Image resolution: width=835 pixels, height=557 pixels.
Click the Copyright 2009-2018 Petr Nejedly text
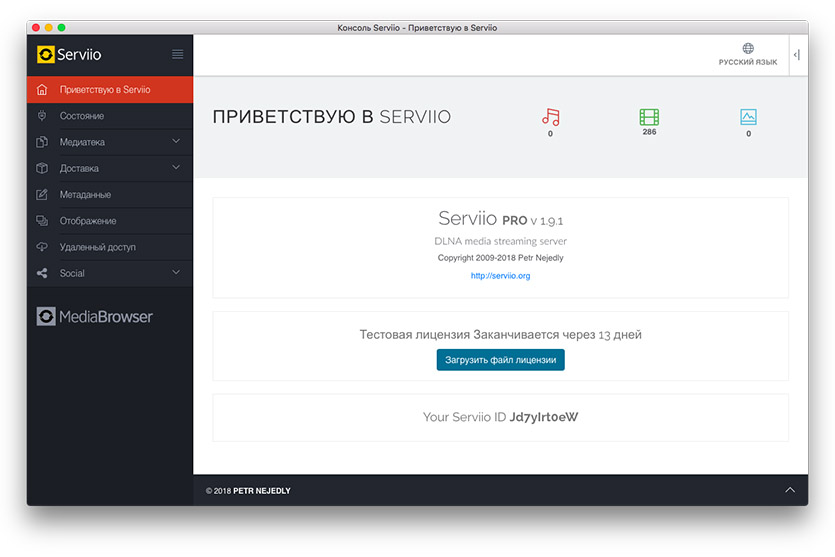click(501, 258)
